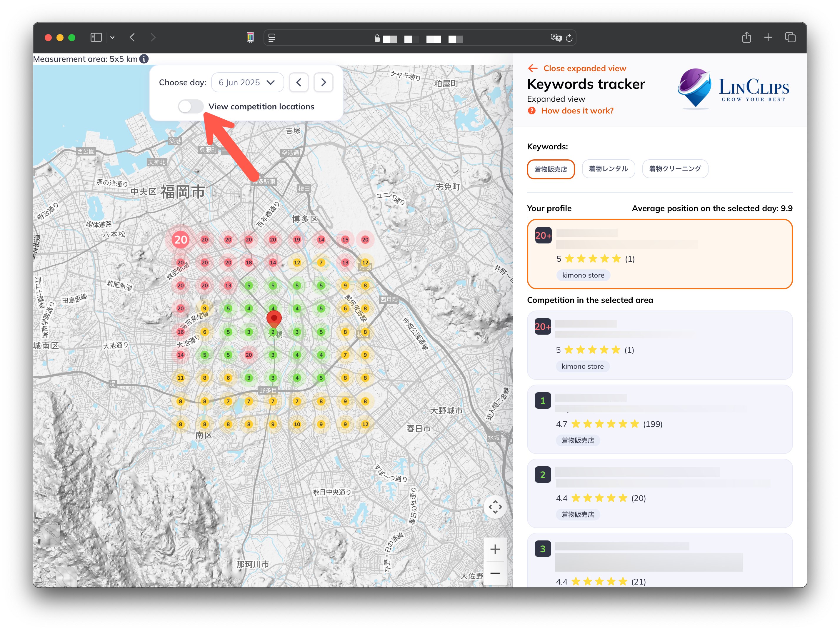Screen dimensions: 840x631
Task: Open Your profile card with kimono store tag
Action: point(660,254)
